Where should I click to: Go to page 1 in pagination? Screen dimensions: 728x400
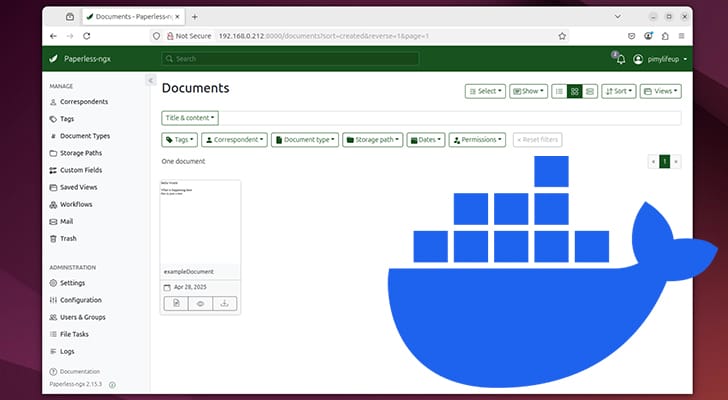(665, 161)
